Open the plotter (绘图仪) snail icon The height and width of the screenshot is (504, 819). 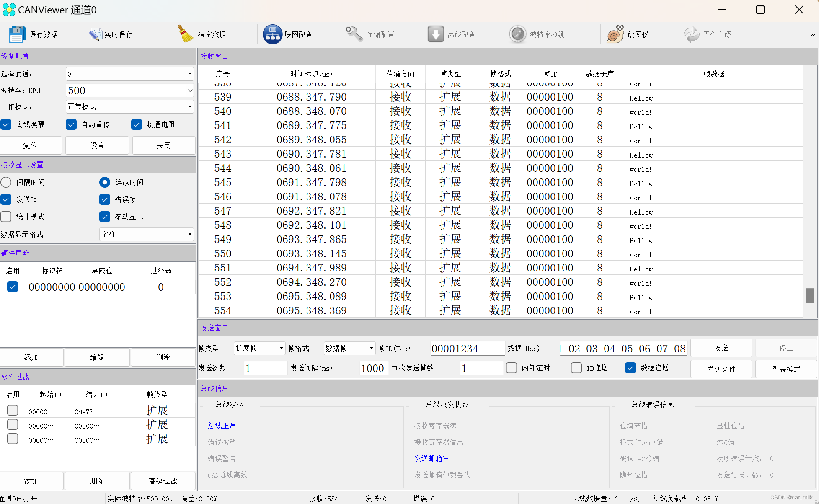pos(615,34)
